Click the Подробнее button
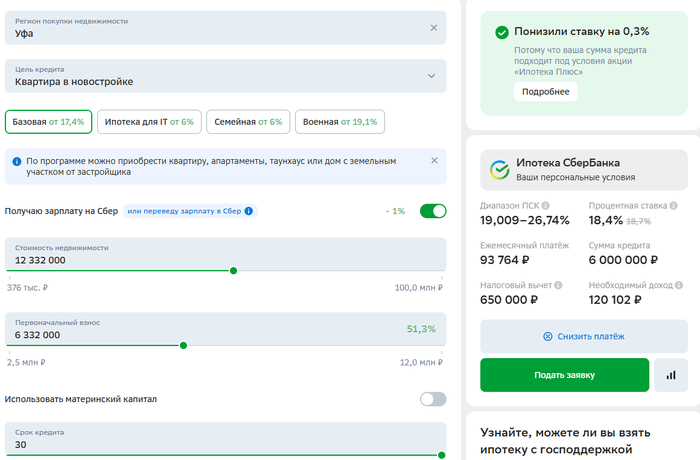 (x=545, y=92)
